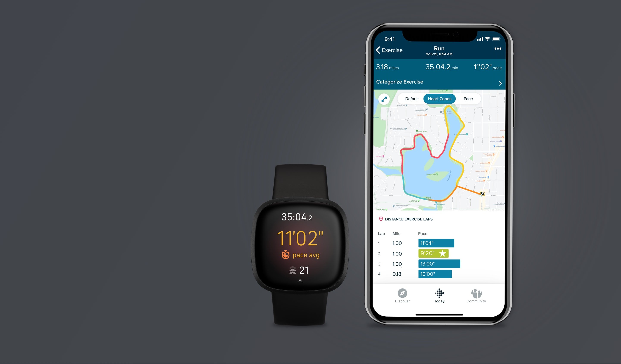The width and height of the screenshot is (621, 364).
Task: Select lap 3 pace bar 13'00"
Action: [x=439, y=263]
